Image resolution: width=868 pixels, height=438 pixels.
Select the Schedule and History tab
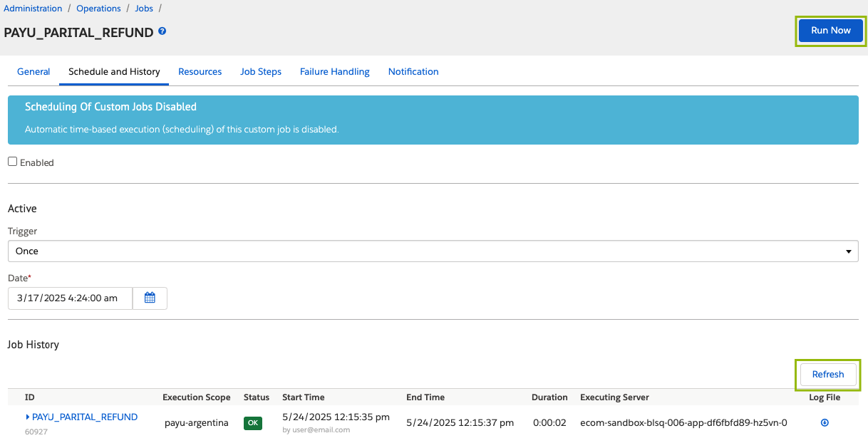(114, 72)
